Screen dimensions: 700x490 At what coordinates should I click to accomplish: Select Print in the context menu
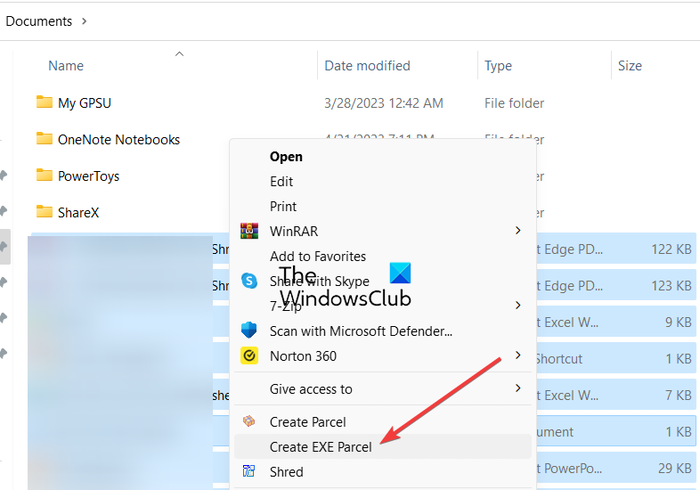pyautogui.click(x=283, y=207)
